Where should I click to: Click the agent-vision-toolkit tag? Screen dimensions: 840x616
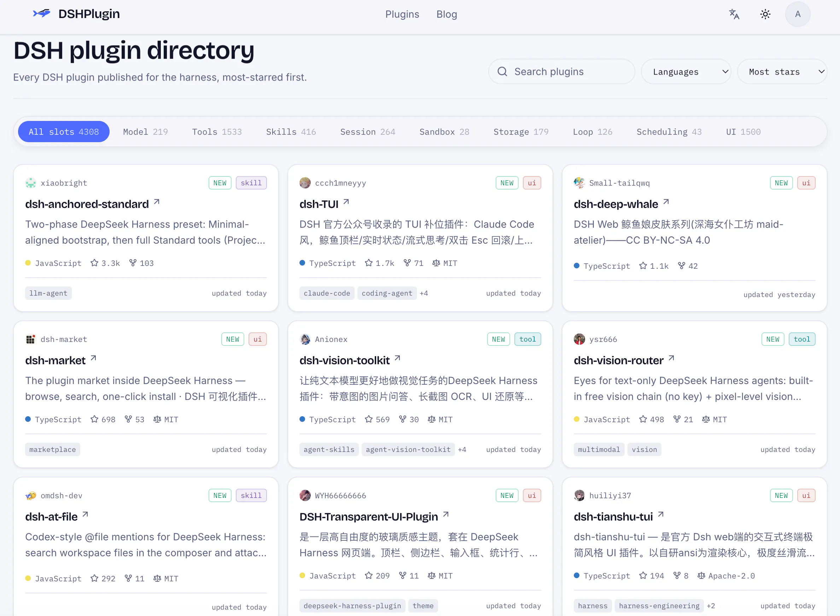(x=408, y=449)
